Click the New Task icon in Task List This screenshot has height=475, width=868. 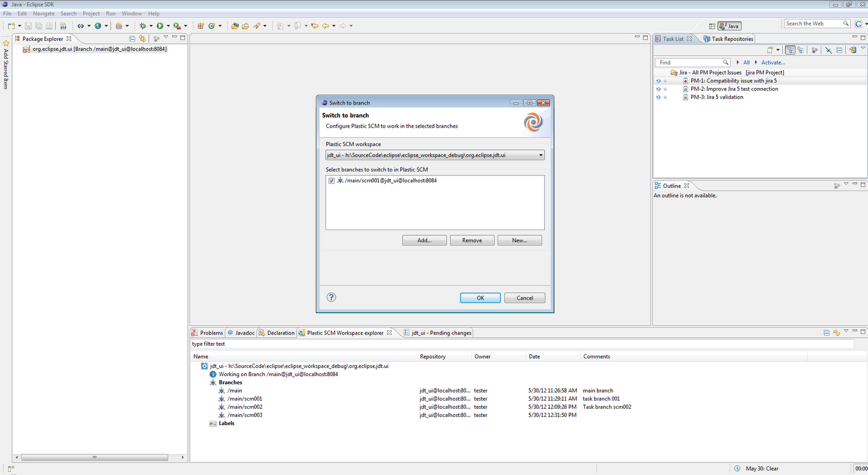[770, 50]
